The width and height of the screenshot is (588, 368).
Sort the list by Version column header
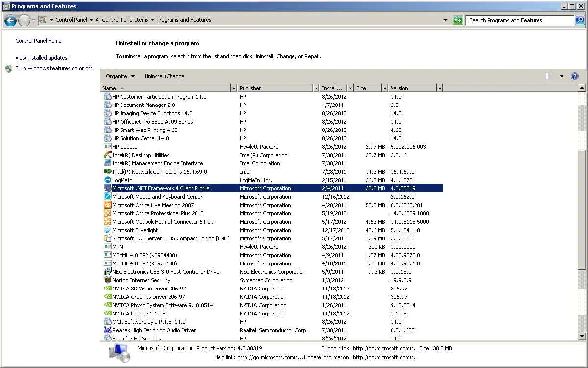coord(412,88)
